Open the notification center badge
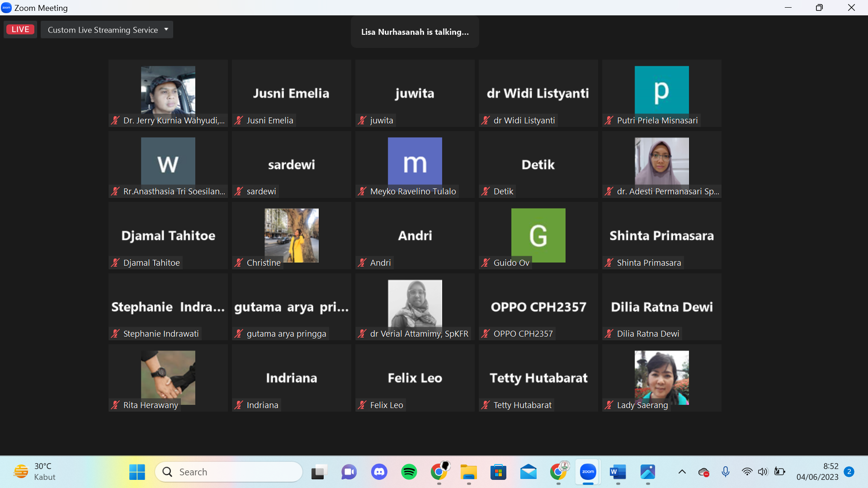Image resolution: width=868 pixels, height=488 pixels. point(849,471)
